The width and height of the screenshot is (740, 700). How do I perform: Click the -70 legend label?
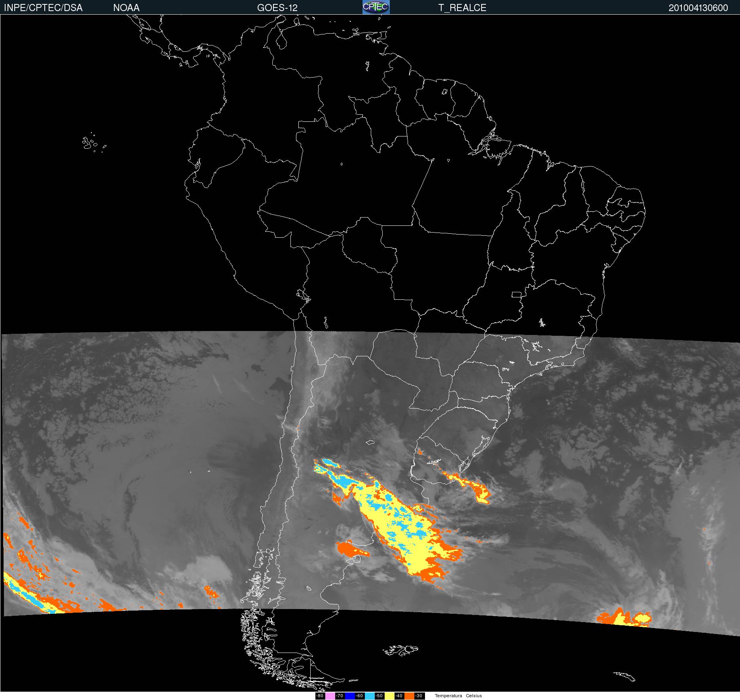click(x=340, y=696)
